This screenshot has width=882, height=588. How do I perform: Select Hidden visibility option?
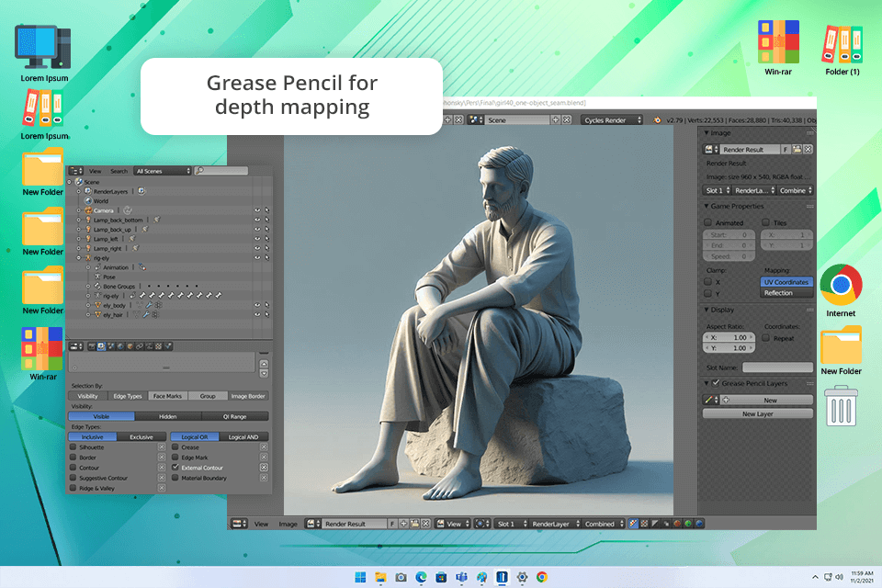(x=167, y=417)
